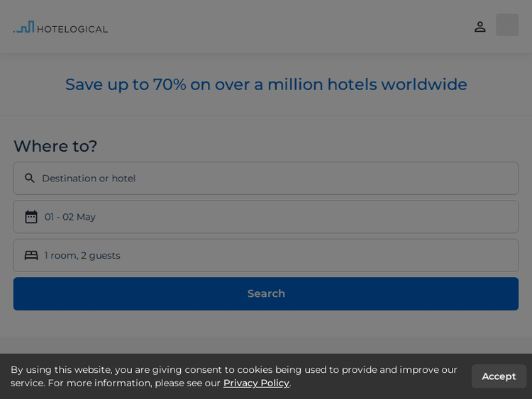Click the calendar icon beside the dates
Image resolution: width=532 pixels, height=399 pixels.
tap(31, 217)
